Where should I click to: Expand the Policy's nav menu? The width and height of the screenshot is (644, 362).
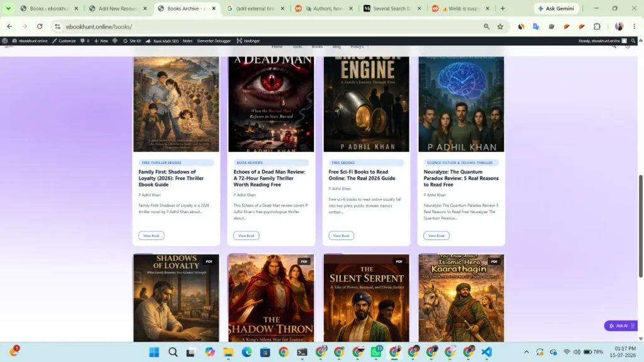(359, 47)
